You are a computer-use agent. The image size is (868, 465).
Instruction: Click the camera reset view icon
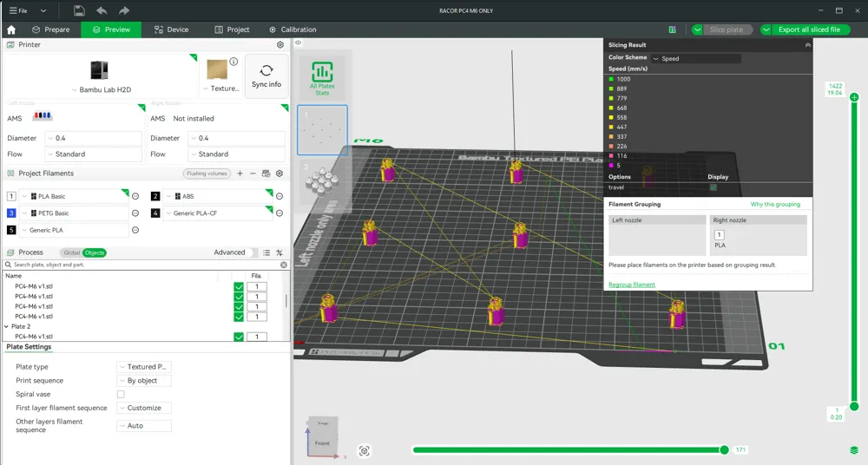click(364, 450)
